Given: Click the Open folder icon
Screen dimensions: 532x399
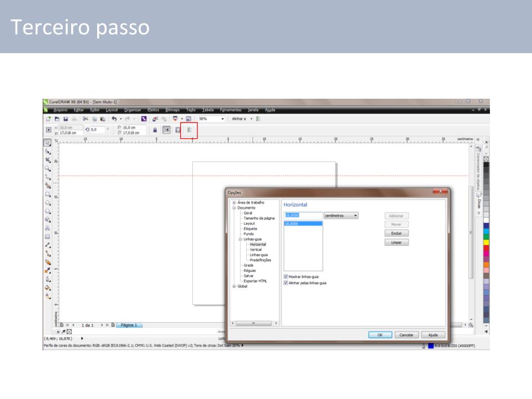Looking at the screenshot, I should (x=57, y=119).
